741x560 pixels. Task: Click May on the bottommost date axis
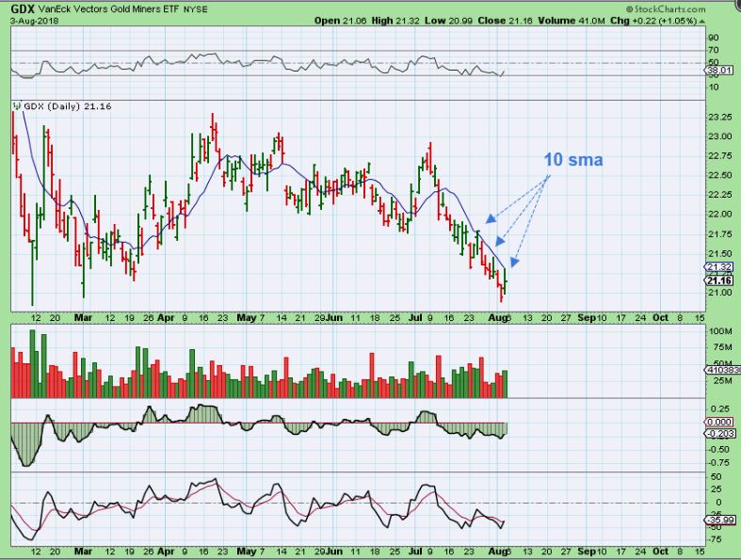coord(246,552)
